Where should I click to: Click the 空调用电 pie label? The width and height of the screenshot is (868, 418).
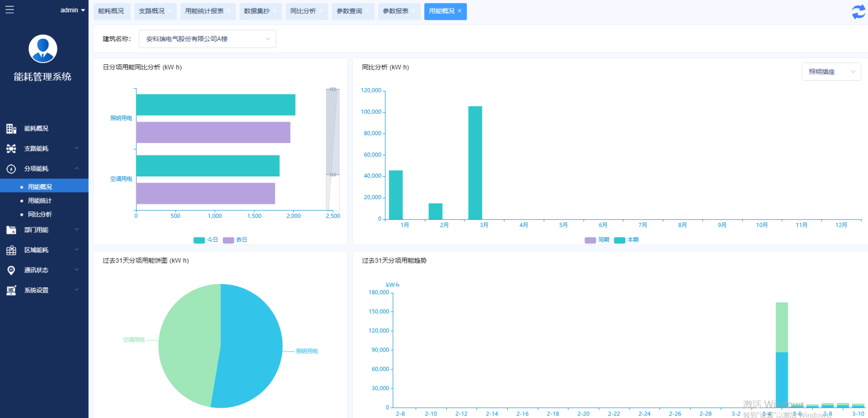click(x=134, y=340)
